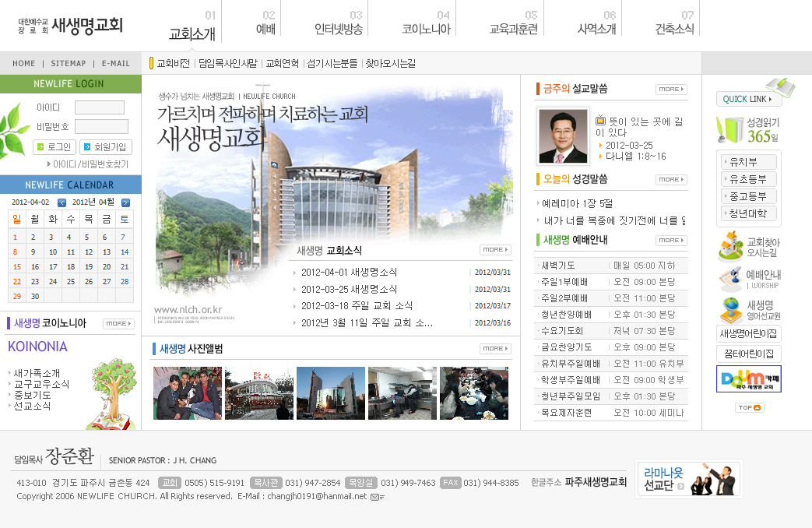Go to previous month in calendar

pos(62,202)
